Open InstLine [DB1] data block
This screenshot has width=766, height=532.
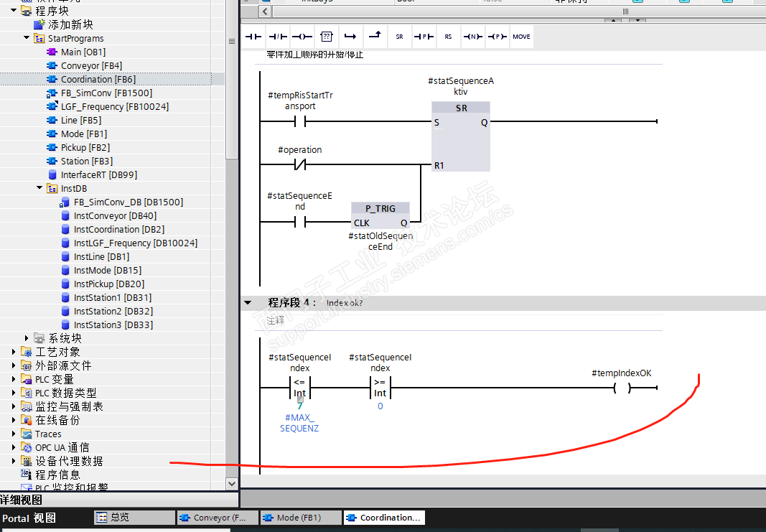click(x=102, y=257)
